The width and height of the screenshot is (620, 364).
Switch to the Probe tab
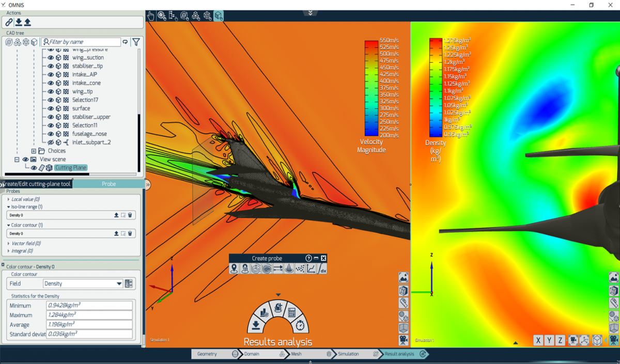click(x=109, y=184)
